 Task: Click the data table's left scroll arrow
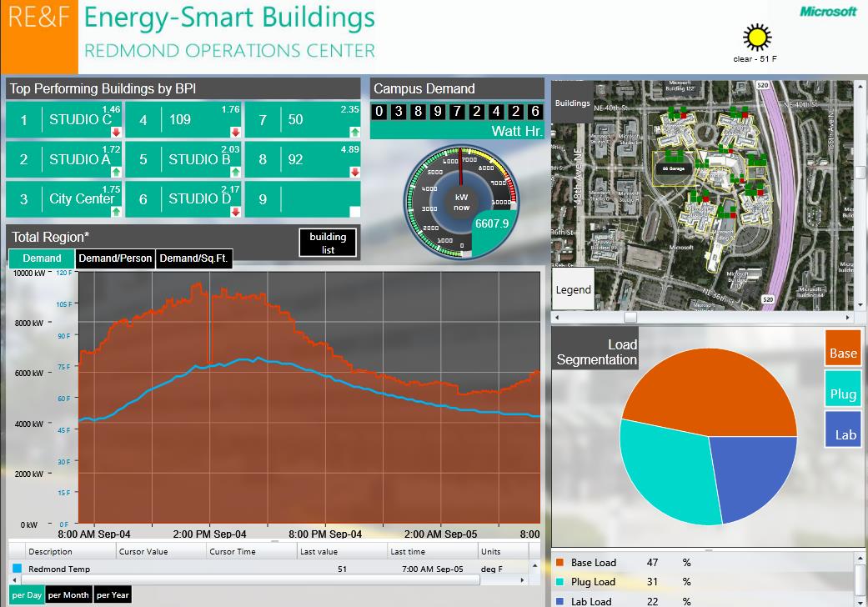(x=15, y=579)
